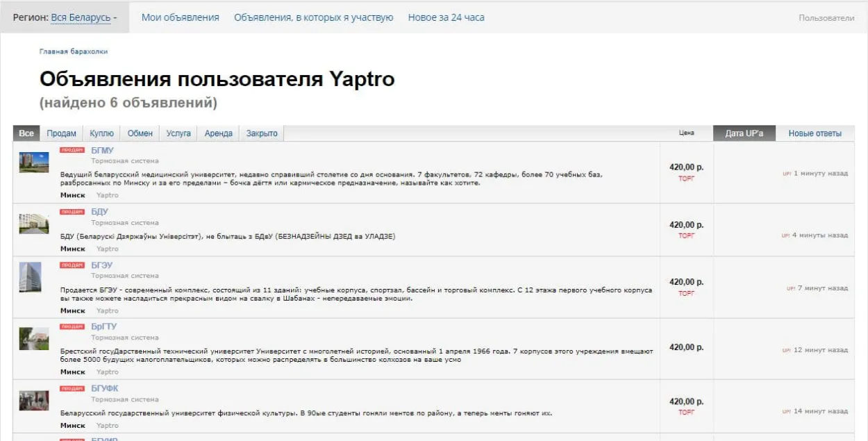Viewport: 868px width, 441px height.
Task: Click the Цена column header
Action: [686, 133]
